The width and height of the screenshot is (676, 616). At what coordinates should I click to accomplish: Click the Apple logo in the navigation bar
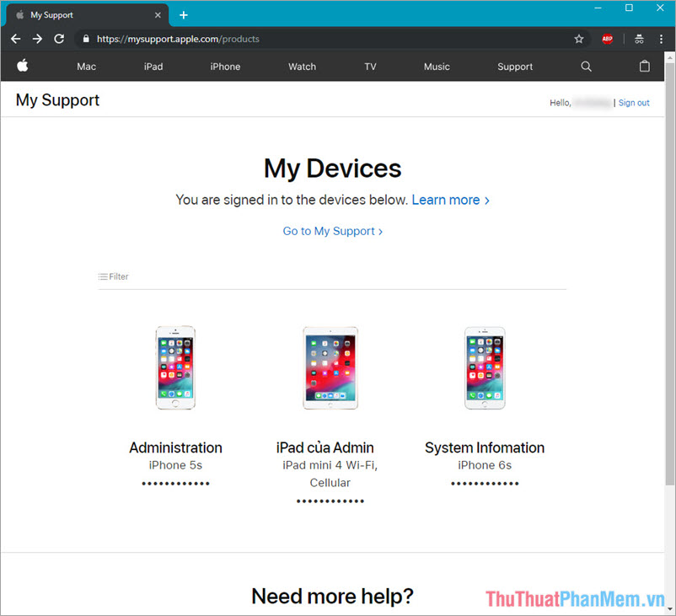pyautogui.click(x=23, y=66)
